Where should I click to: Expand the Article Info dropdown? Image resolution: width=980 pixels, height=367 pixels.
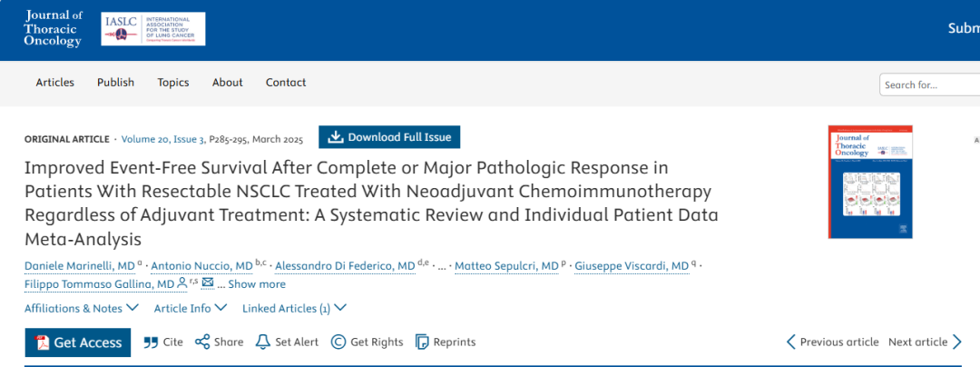[x=191, y=308]
